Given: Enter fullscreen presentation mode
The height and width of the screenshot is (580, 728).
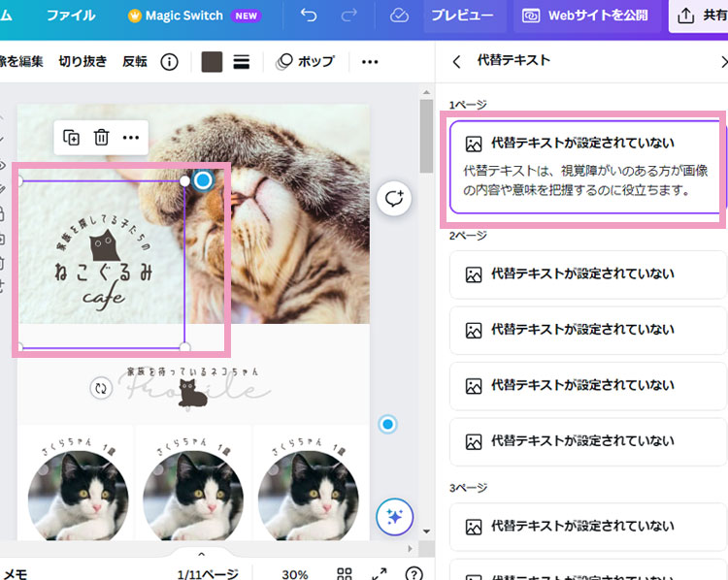Looking at the screenshot, I should point(380,574).
